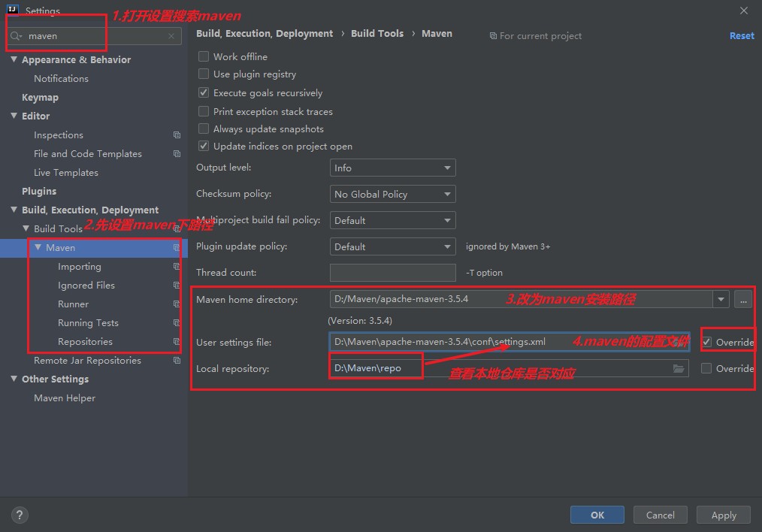
Task: Click the IntelliJ IDEA logo in title bar
Action: click(x=13, y=9)
